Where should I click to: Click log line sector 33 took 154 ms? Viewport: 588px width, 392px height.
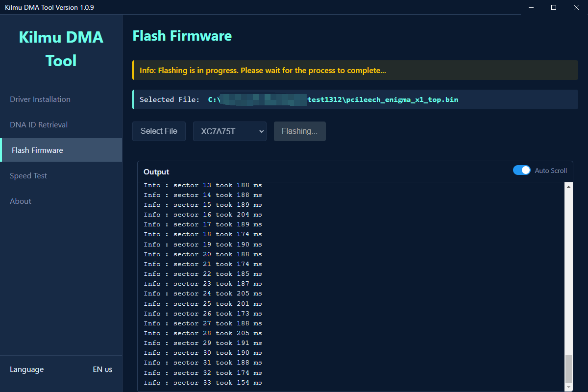coord(203,383)
